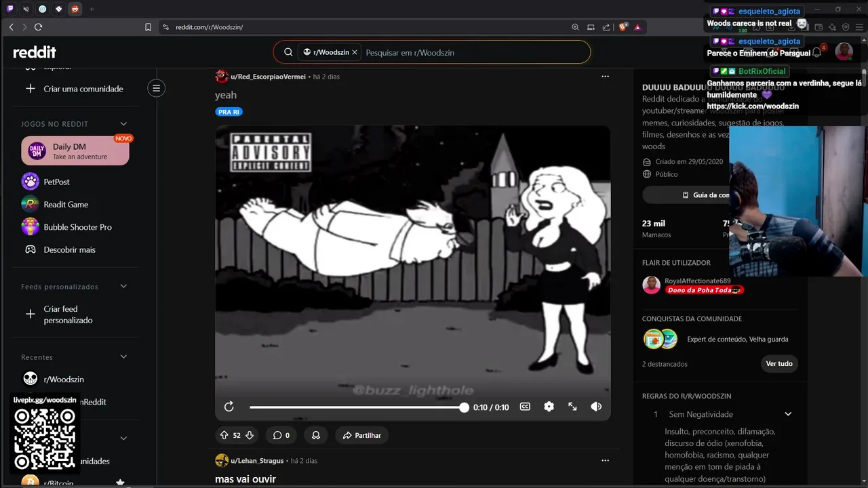Image resolution: width=868 pixels, height=488 pixels.
Task: Remove r/Woodszin search filter
Action: coord(355,52)
